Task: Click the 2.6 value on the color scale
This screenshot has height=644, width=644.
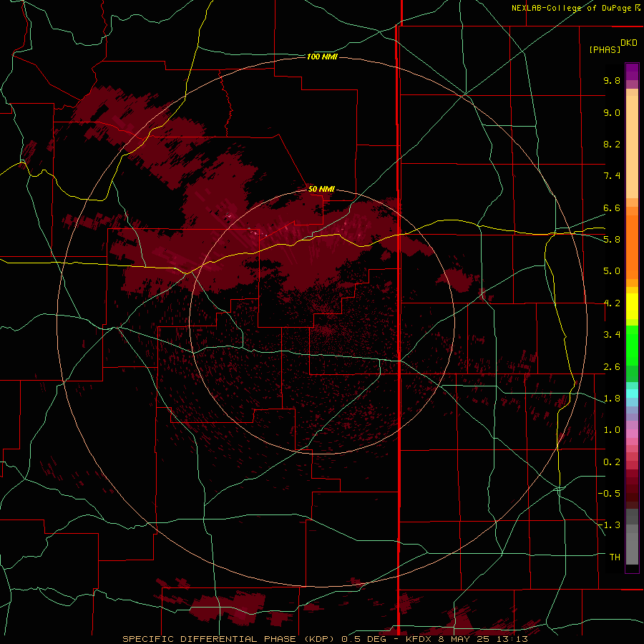Action: pos(612,367)
